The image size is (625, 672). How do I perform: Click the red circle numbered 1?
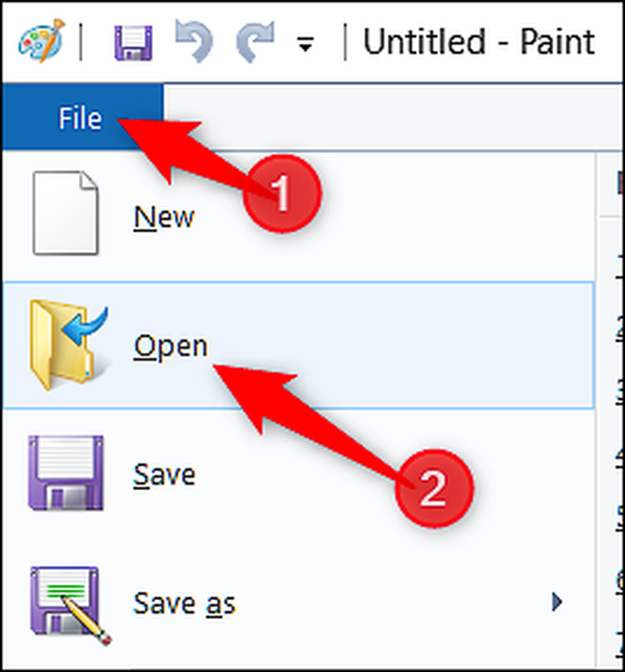click(x=282, y=194)
